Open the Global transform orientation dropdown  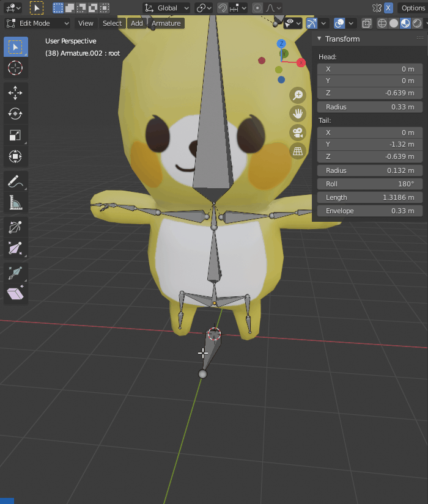tap(166, 8)
